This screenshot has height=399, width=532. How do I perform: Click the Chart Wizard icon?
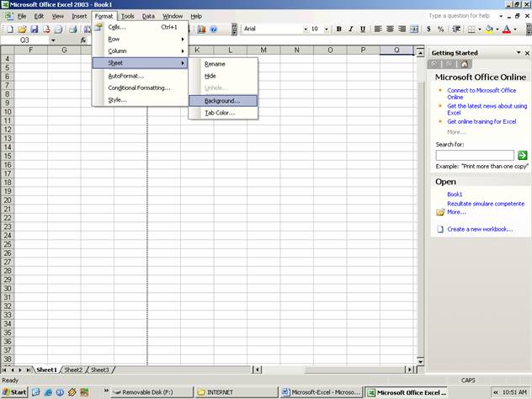pyautogui.click(x=201, y=29)
